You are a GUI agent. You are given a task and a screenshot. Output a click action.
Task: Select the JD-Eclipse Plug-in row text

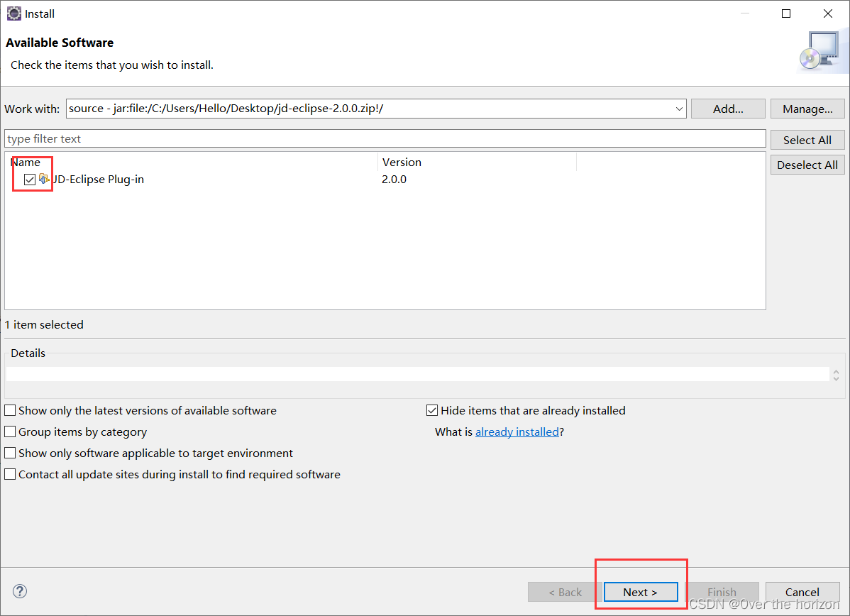tap(98, 180)
